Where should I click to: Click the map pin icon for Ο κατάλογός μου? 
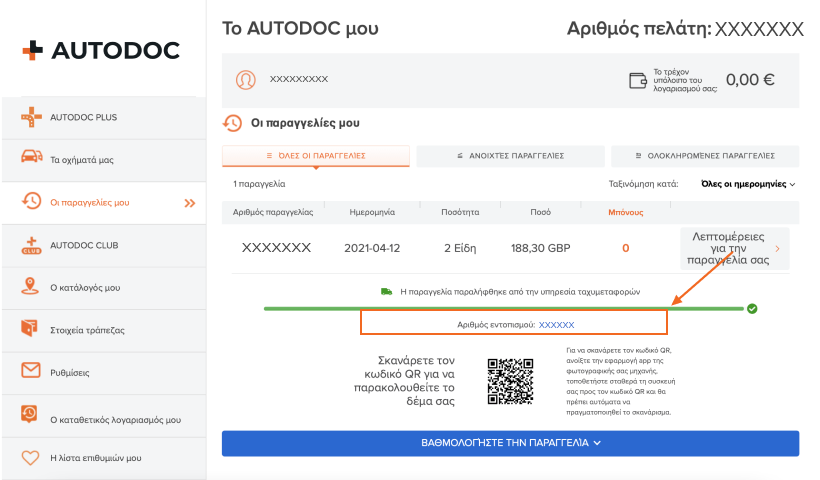(x=30, y=286)
